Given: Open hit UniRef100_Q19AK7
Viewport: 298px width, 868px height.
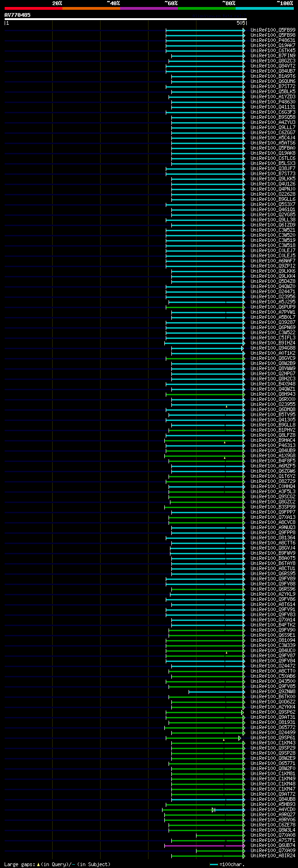Looking at the screenshot, I should click(273, 45).
